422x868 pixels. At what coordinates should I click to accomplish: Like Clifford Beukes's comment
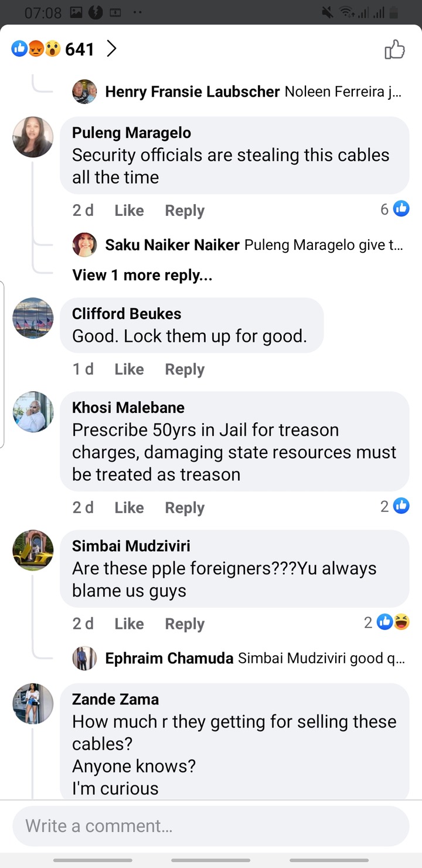pos(129,369)
